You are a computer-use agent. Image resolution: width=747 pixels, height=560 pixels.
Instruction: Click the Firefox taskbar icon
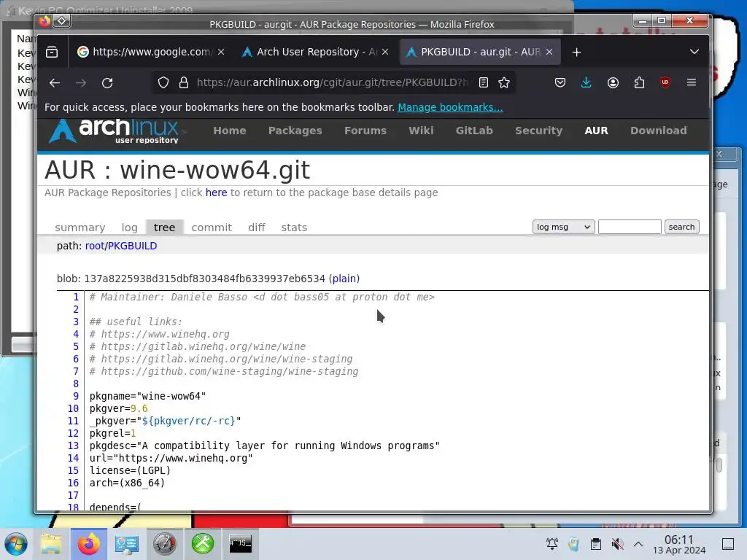[x=88, y=544]
